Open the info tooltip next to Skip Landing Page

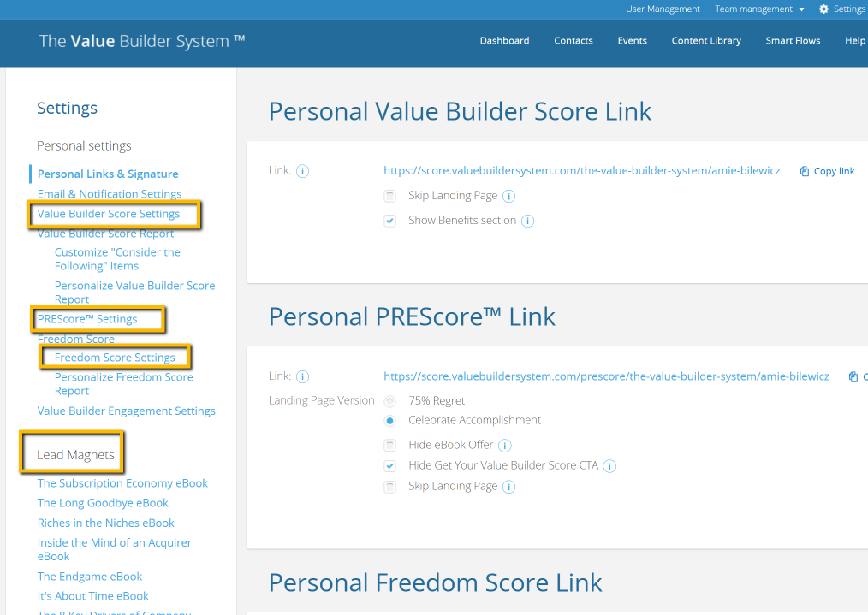509,196
